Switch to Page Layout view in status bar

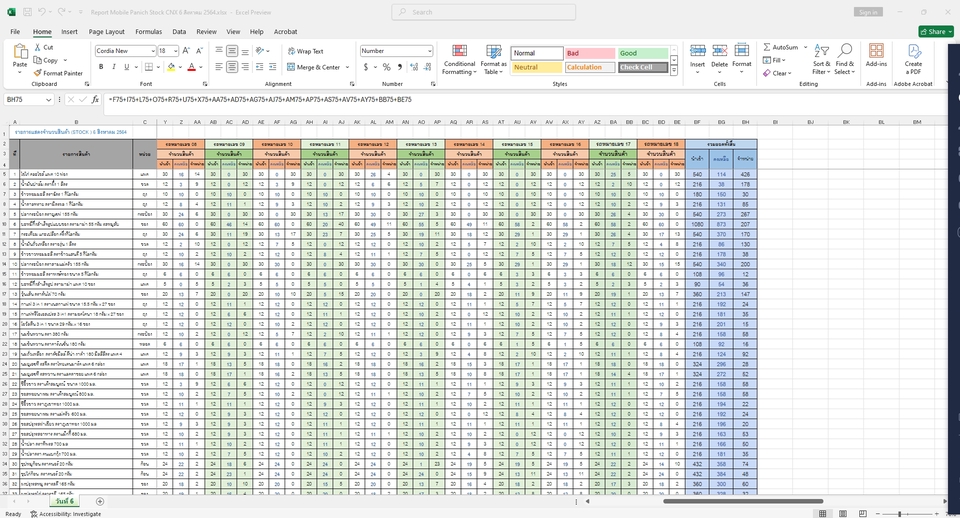tap(842, 513)
